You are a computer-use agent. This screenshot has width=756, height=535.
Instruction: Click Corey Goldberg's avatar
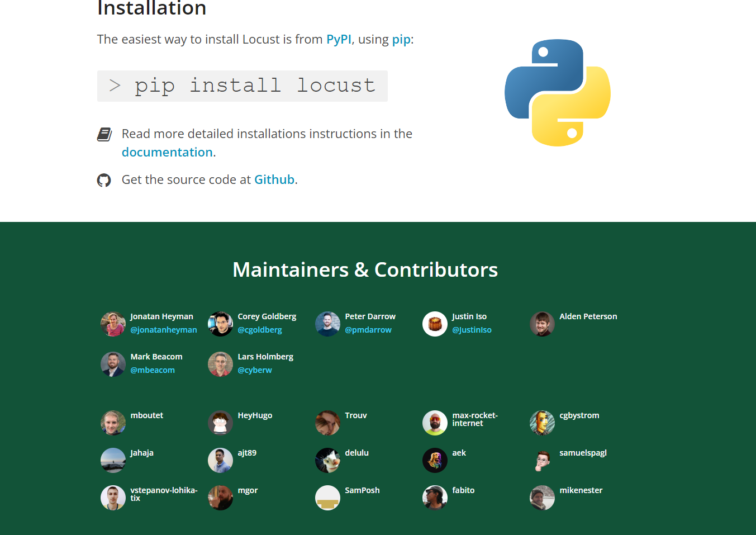coord(220,324)
